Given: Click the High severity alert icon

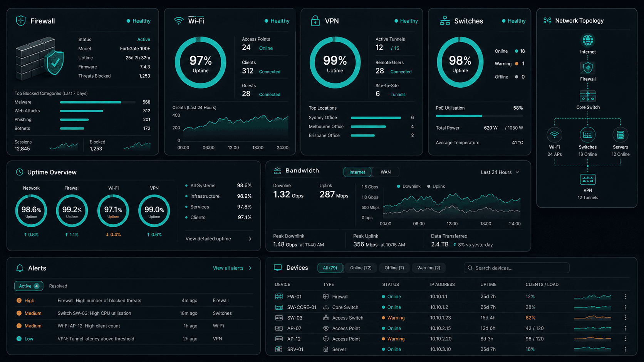Looking at the screenshot, I should (19, 300).
